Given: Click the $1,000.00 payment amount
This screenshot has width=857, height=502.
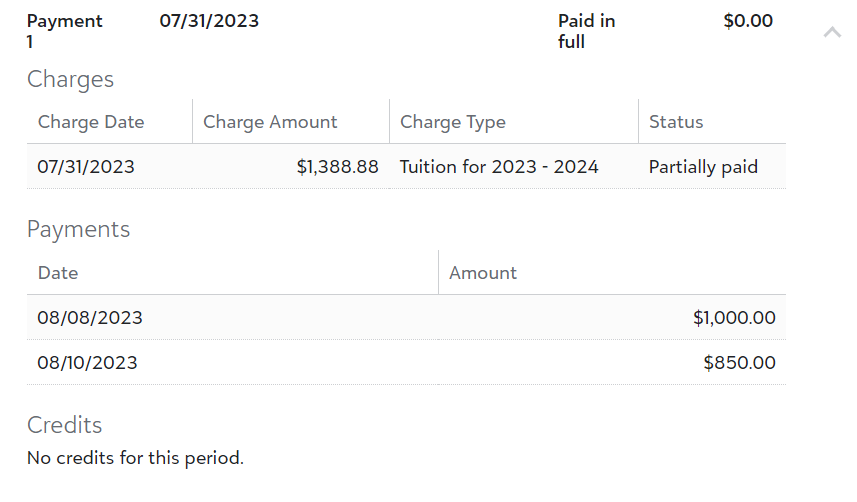Looking at the screenshot, I should [x=733, y=318].
